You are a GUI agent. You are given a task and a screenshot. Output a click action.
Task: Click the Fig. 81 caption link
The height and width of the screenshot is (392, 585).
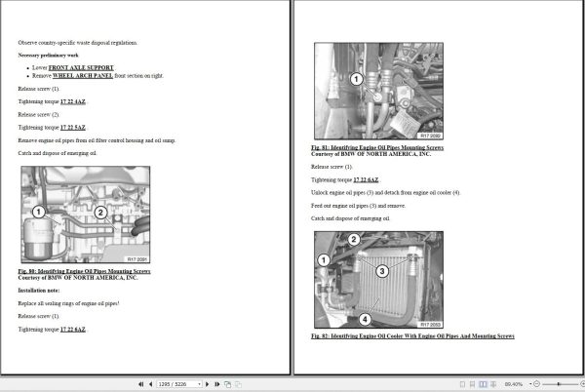[377, 147]
